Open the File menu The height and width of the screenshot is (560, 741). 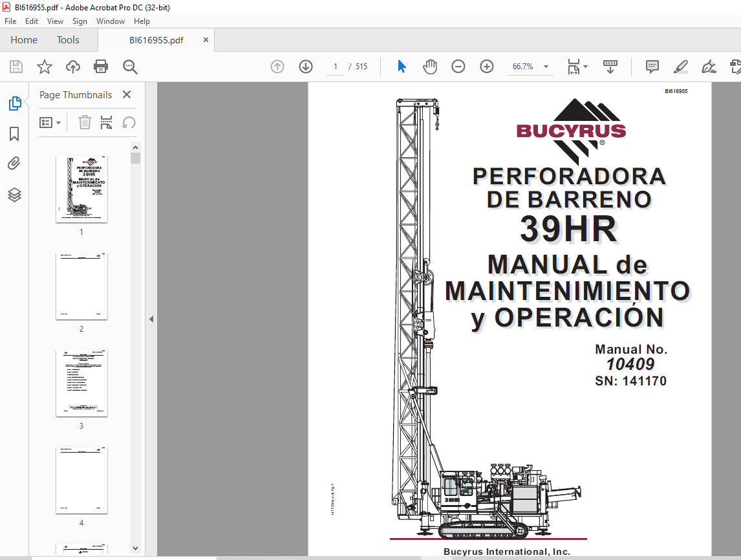click(x=10, y=21)
